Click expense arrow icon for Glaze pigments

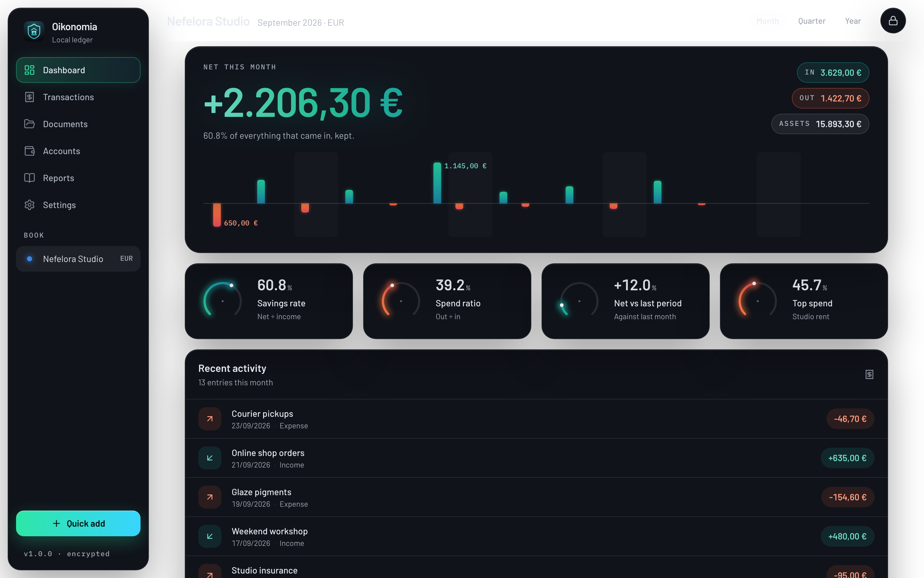[210, 497]
